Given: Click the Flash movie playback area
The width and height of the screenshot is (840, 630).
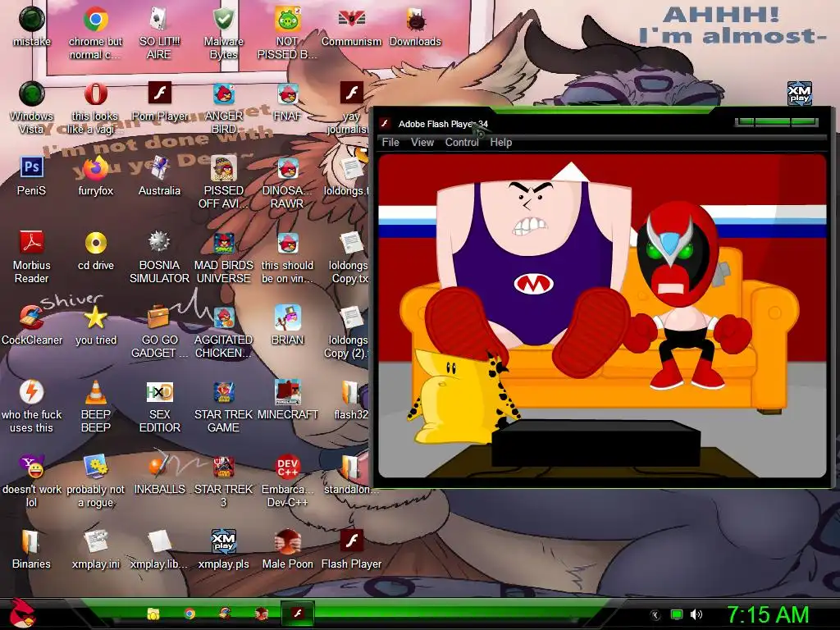Looking at the screenshot, I should (x=602, y=316).
